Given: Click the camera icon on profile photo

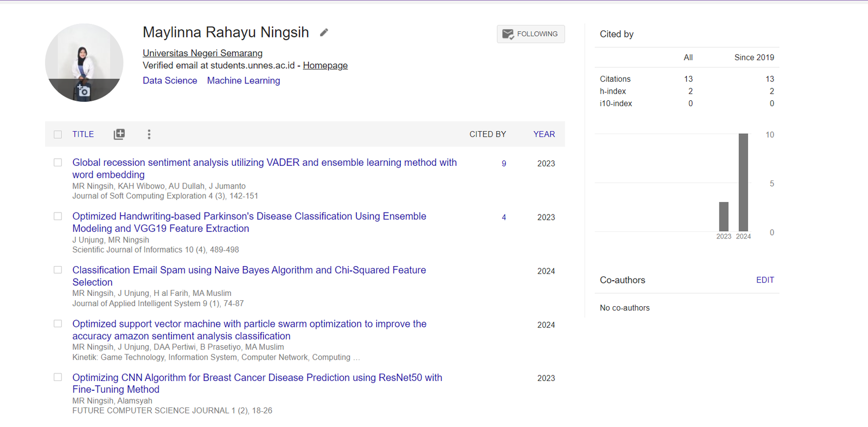Looking at the screenshot, I should (x=84, y=91).
